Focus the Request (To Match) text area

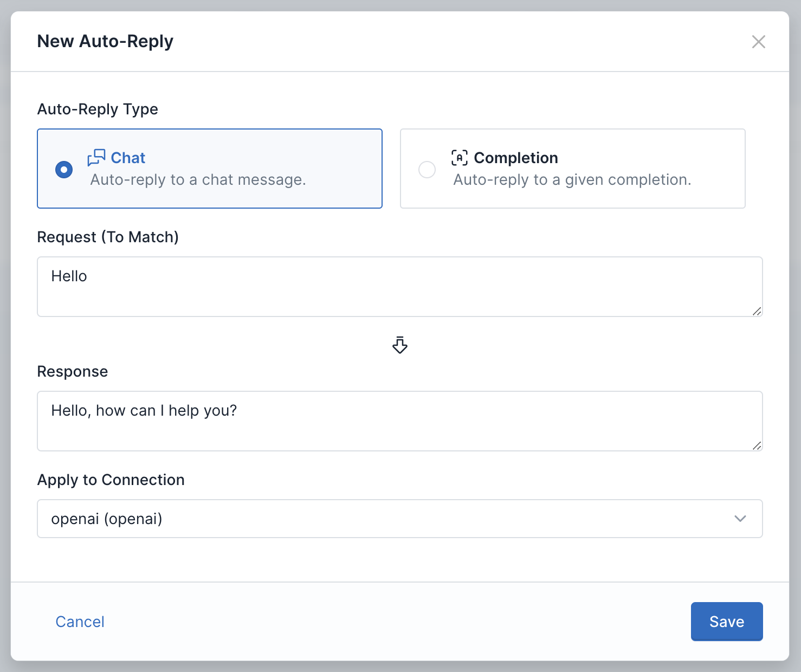point(400,287)
